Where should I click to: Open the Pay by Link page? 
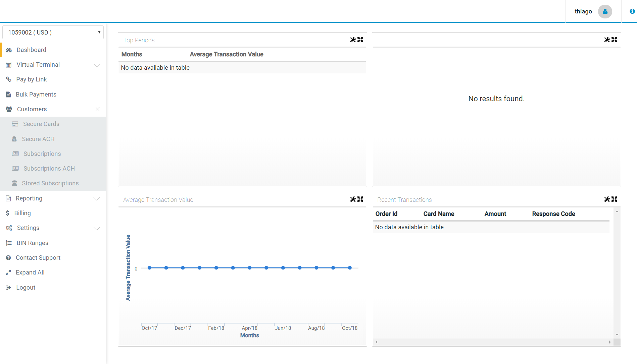click(x=31, y=79)
